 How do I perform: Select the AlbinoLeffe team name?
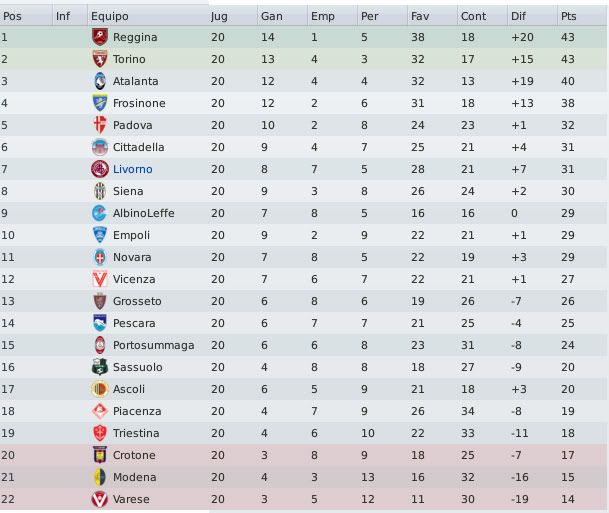point(143,213)
